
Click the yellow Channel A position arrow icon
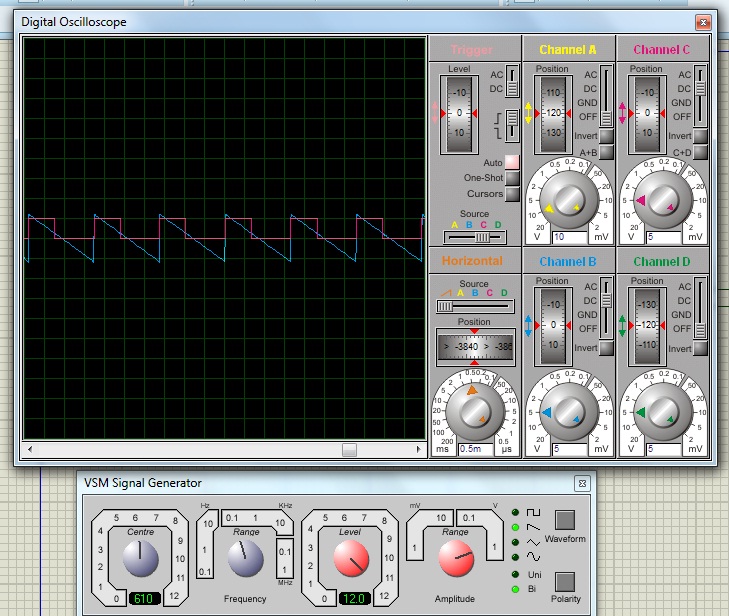point(529,113)
